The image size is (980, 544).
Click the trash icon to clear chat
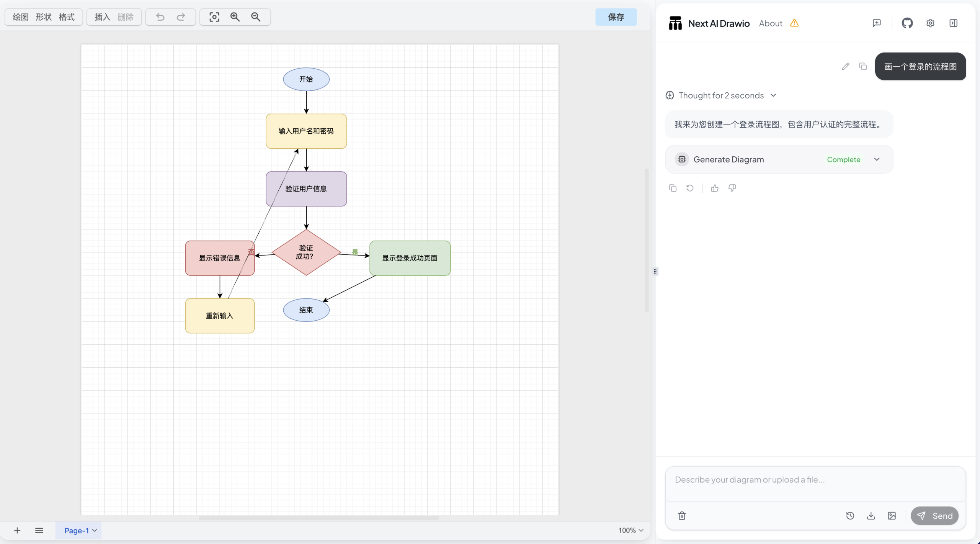682,516
